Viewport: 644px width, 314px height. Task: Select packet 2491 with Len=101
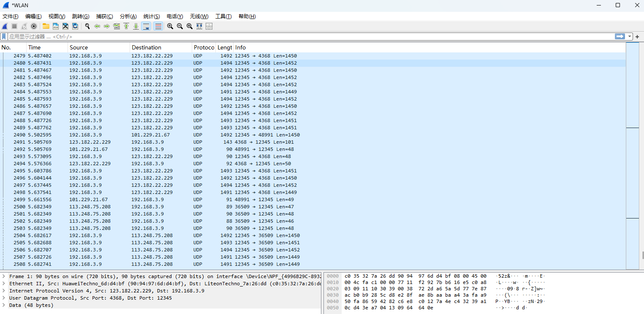coord(313,142)
